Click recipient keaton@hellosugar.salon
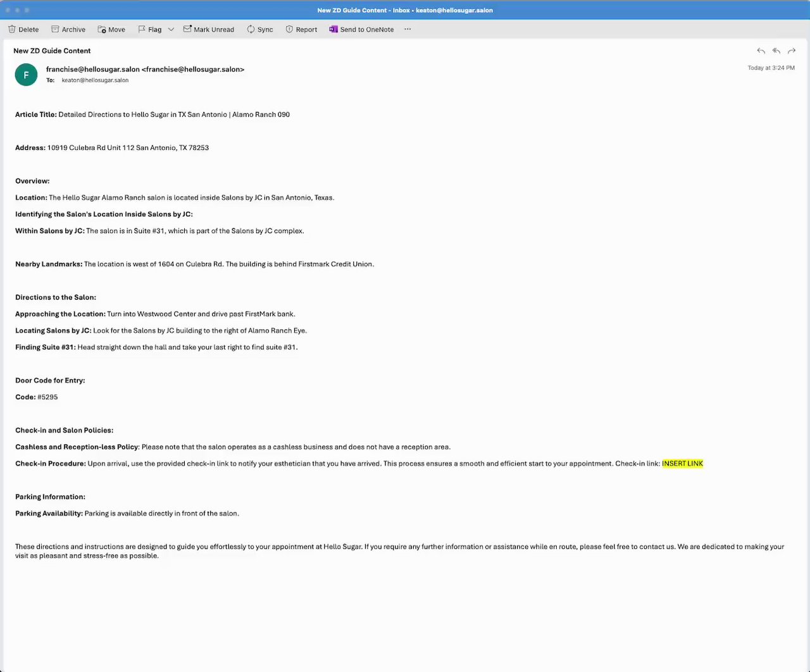The width and height of the screenshot is (810, 672). click(95, 80)
